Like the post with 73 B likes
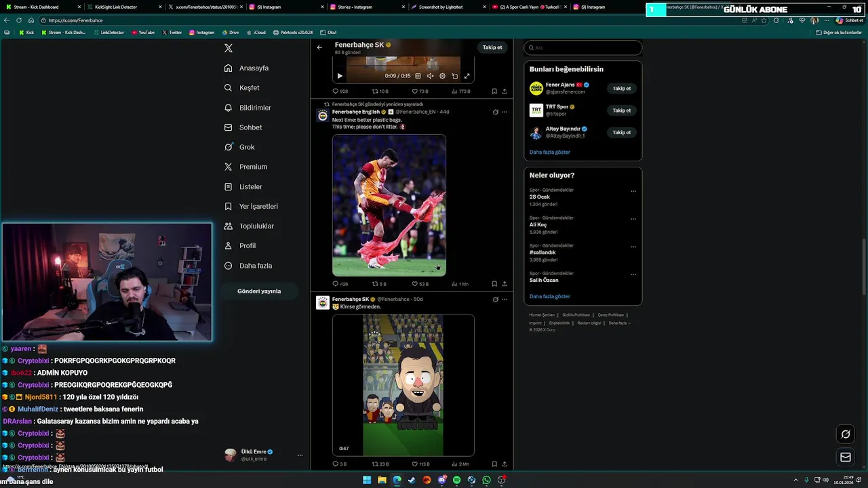 [x=419, y=91]
